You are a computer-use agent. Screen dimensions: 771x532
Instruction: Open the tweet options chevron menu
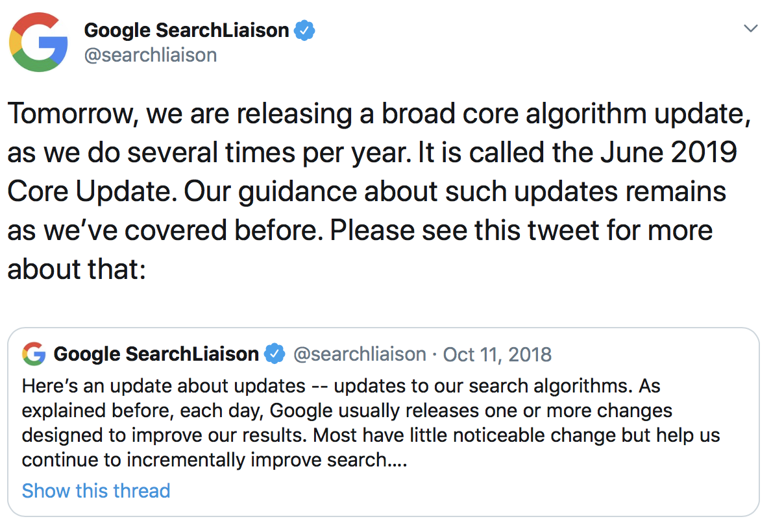751,29
